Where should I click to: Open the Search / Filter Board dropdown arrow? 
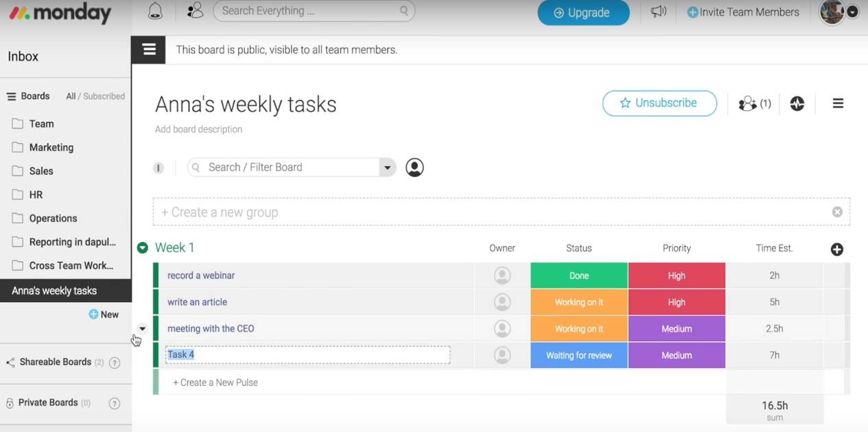click(387, 168)
